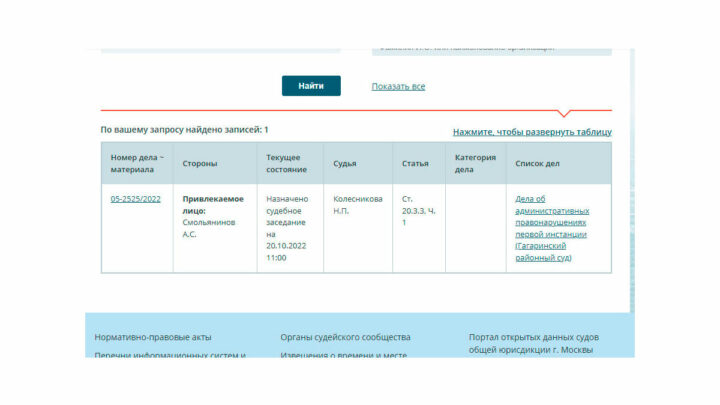
Task: Select the Назначено судебное заседание status cell
Action: [x=290, y=228]
